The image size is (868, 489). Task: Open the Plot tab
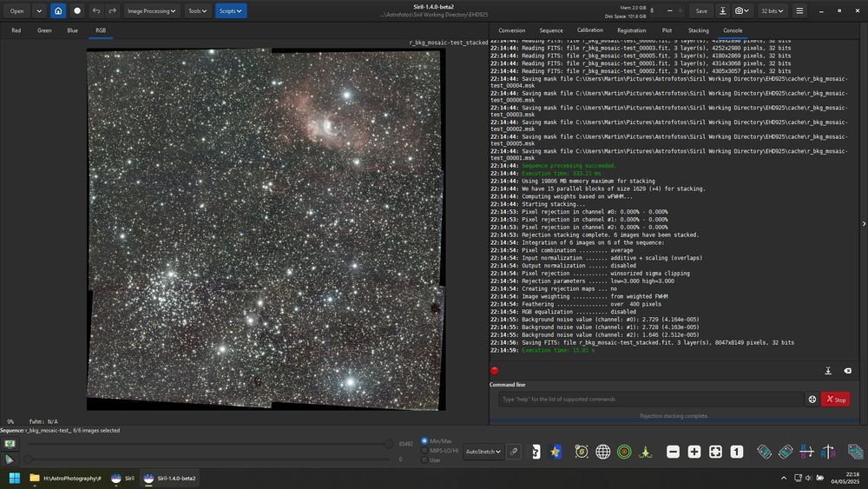point(667,30)
